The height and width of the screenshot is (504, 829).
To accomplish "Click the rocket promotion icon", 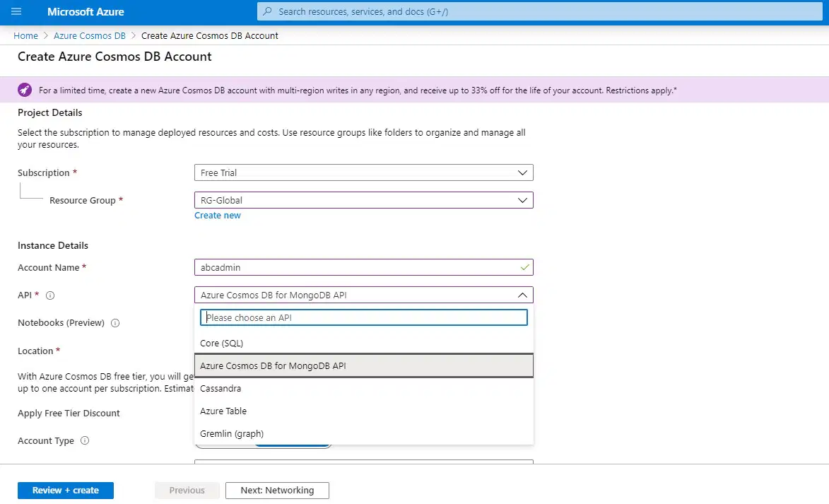I will pos(24,90).
